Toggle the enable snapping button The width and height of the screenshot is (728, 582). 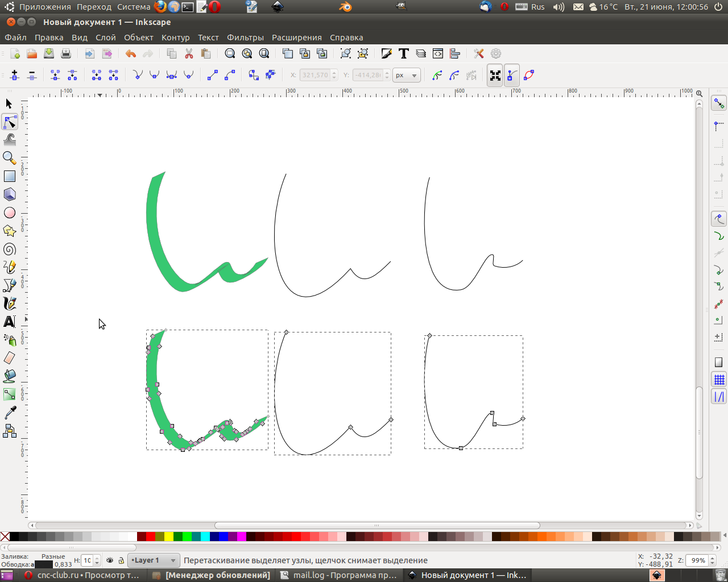tap(719, 103)
